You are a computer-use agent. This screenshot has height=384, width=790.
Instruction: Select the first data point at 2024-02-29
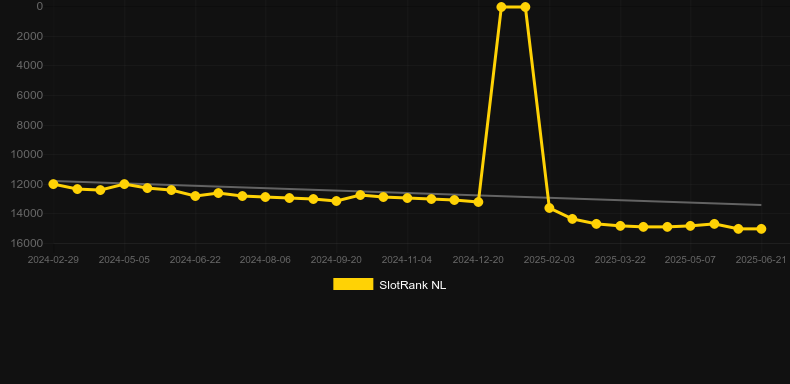[x=53, y=184]
